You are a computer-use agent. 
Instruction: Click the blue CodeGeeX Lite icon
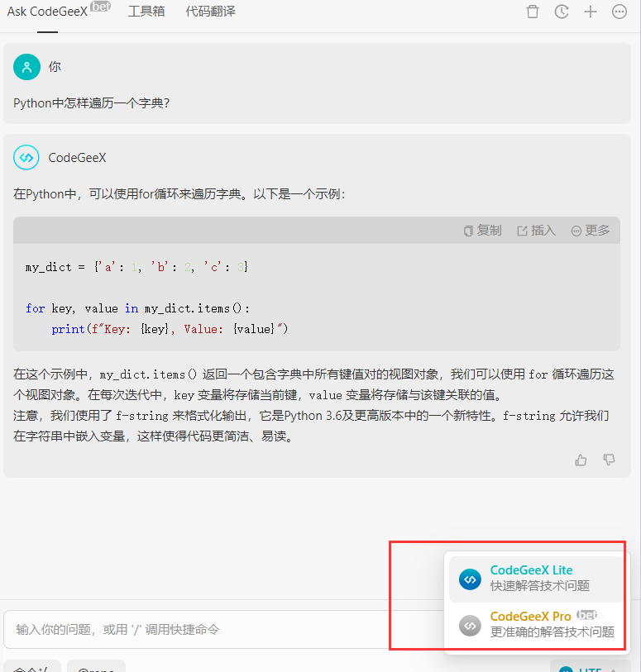coord(470,579)
